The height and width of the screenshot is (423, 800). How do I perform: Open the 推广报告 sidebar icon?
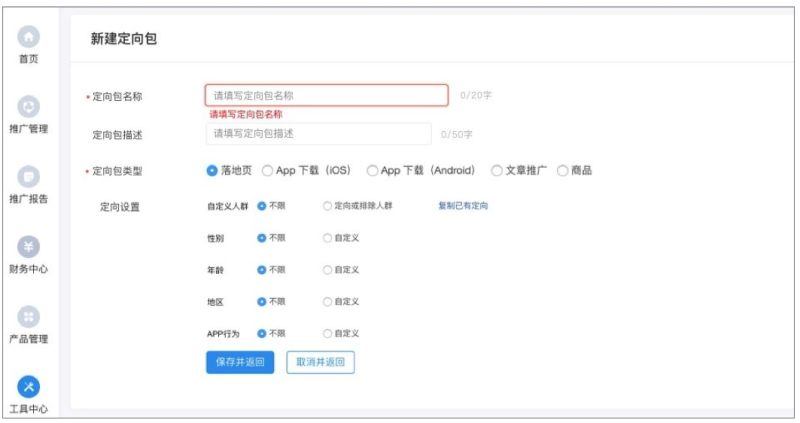pyautogui.click(x=29, y=177)
